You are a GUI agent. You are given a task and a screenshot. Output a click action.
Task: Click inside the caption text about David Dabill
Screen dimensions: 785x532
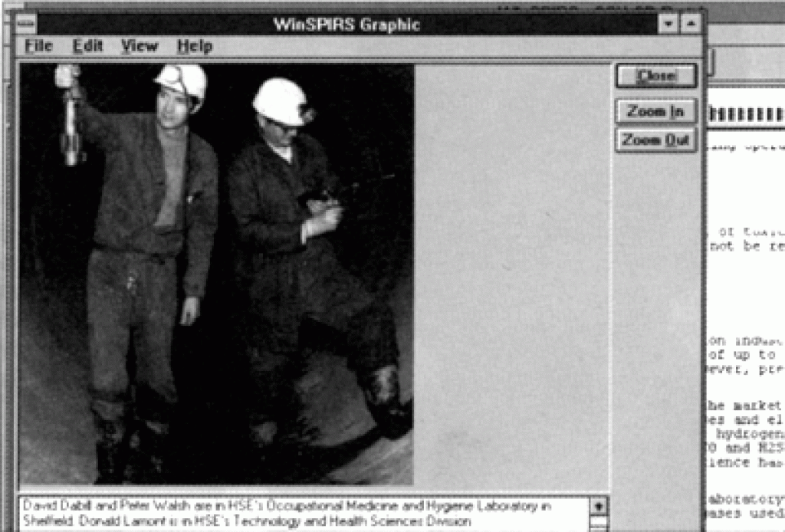288,514
